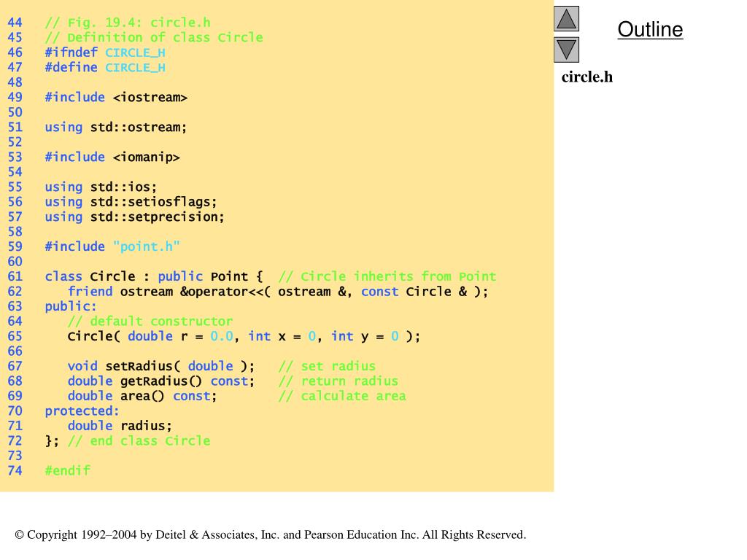Click 'void setRadius( double );' declaration

161,366
